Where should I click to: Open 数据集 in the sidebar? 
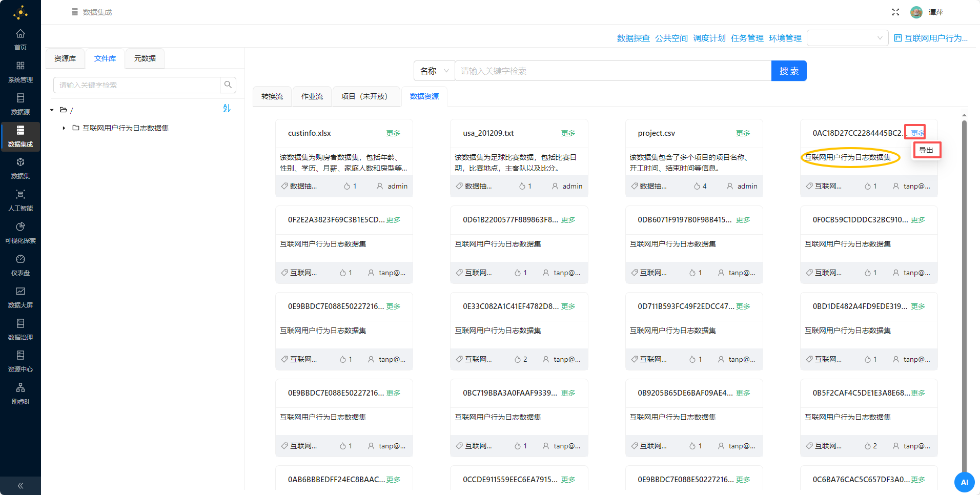[x=21, y=168]
